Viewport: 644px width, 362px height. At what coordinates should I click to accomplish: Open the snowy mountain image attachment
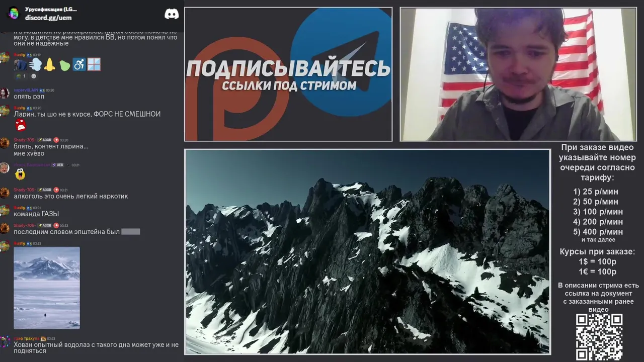click(x=47, y=288)
